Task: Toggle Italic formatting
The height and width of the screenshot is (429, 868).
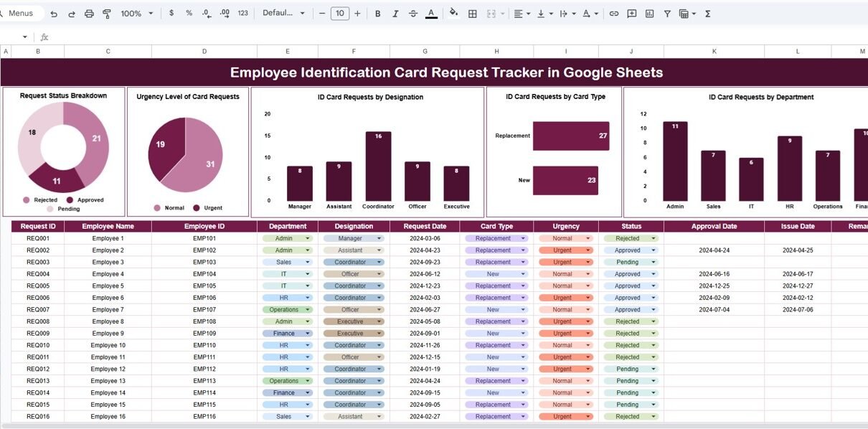Action: [x=396, y=14]
